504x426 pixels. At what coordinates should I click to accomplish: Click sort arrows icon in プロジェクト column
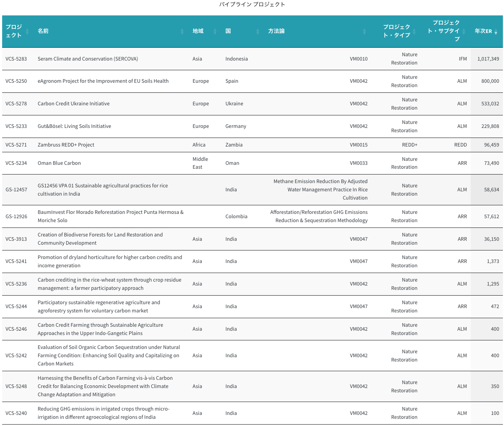pyautogui.click(x=27, y=32)
